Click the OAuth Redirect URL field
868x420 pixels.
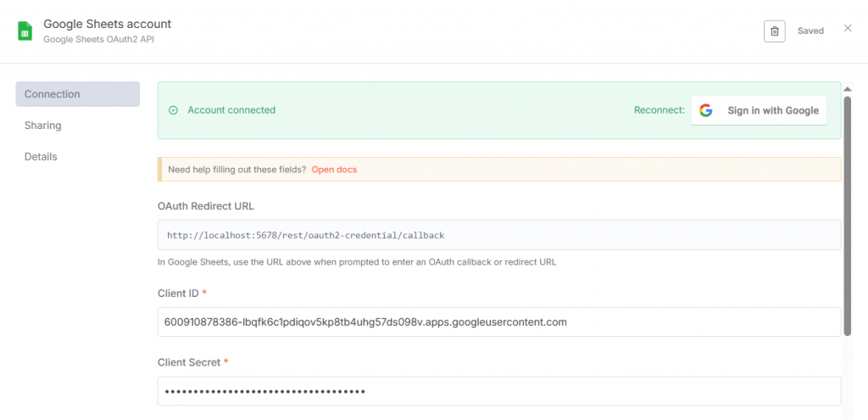click(499, 235)
